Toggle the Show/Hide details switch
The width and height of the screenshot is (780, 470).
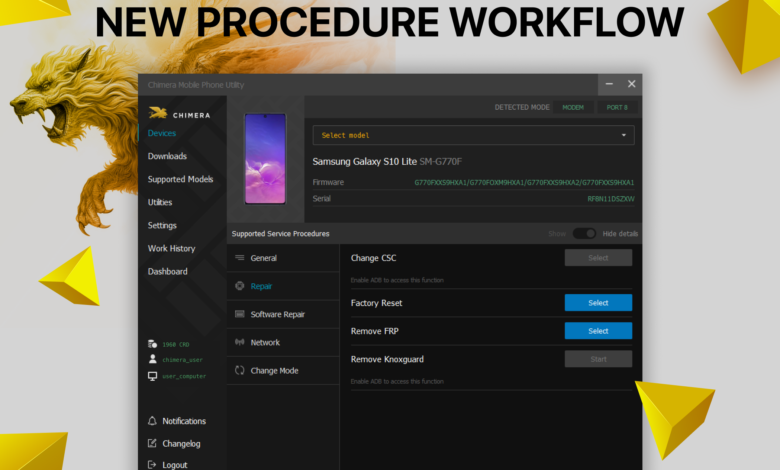pyautogui.click(x=583, y=233)
